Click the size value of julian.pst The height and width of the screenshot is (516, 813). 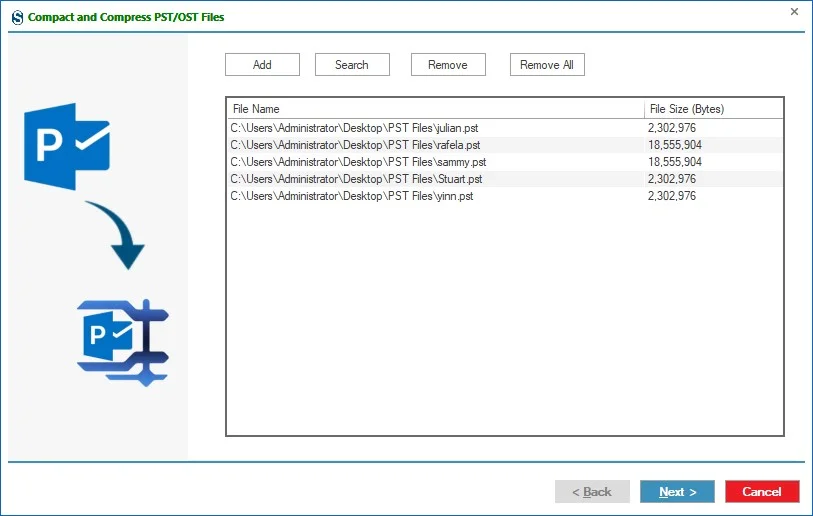click(672, 128)
